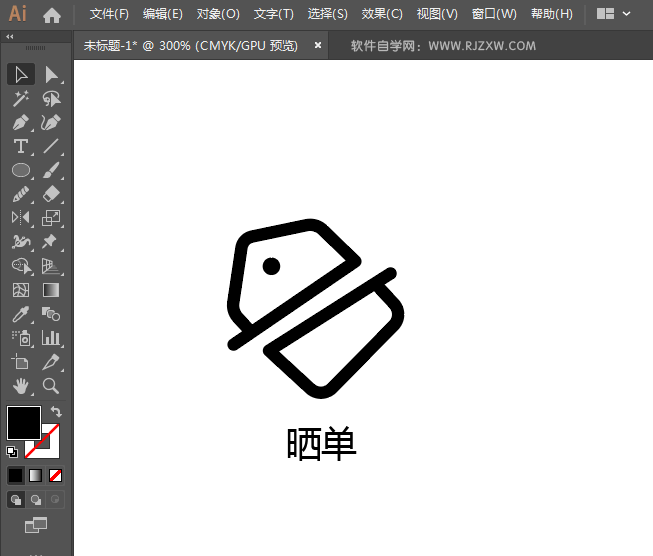Choose the Mesh tool
The height and width of the screenshot is (556, 653).
tap(21, 290)
